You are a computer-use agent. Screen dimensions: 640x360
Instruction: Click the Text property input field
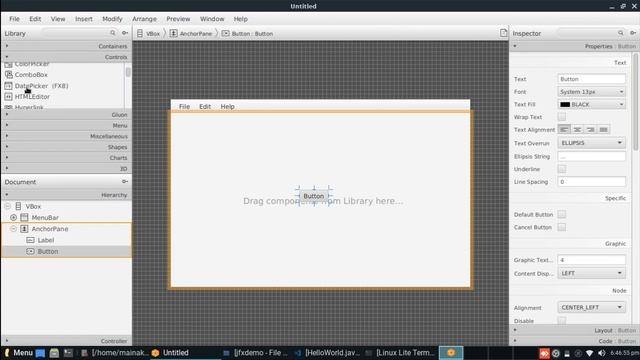pos(591,79)
